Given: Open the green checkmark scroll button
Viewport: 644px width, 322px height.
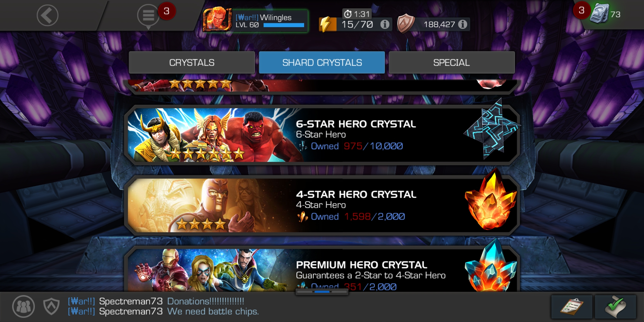Looking at the screenshot, I should tap(615, 307).
